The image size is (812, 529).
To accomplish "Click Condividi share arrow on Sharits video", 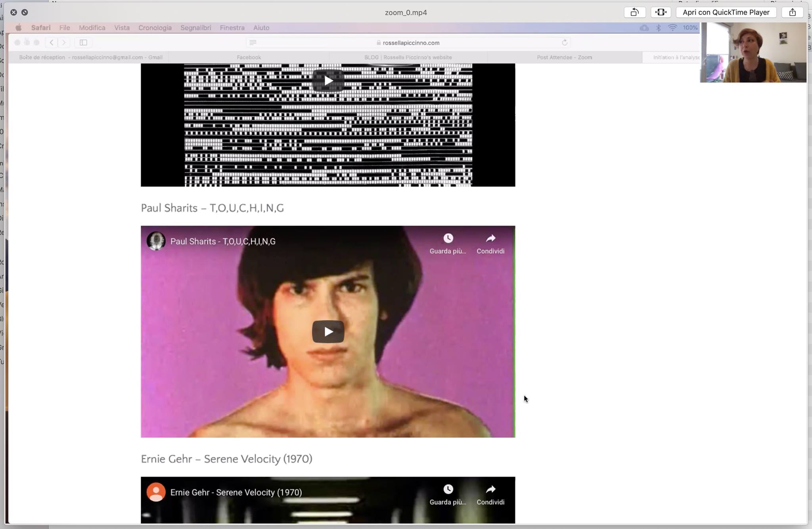I will pyautogui.click(x=490, y=239).
